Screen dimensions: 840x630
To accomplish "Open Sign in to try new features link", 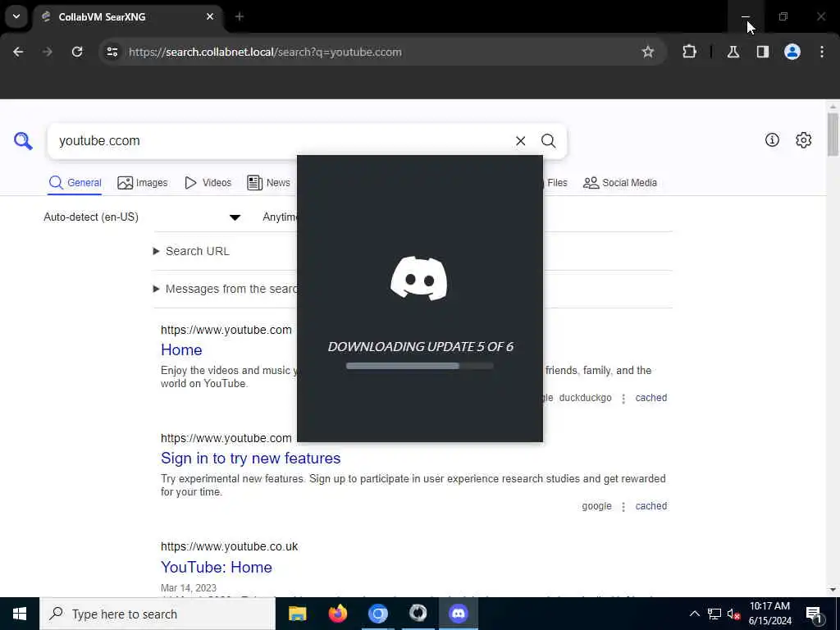I will click(x=251, y=458).
